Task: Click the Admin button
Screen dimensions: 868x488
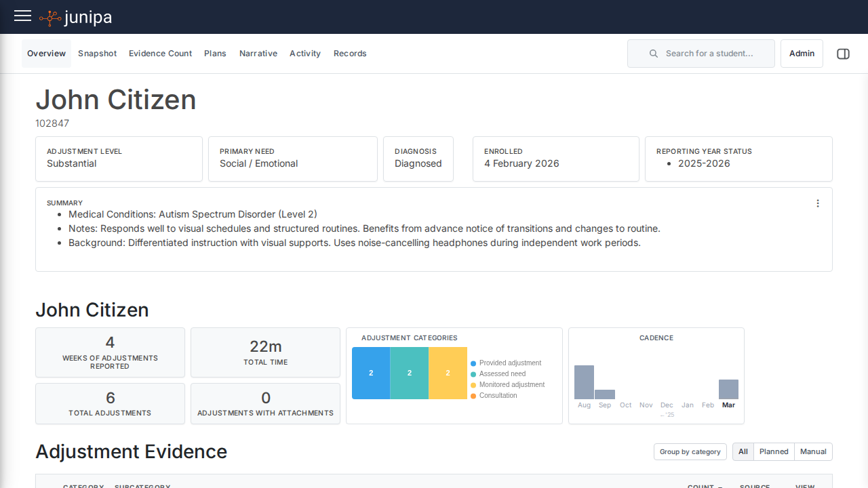Action: 802,54
